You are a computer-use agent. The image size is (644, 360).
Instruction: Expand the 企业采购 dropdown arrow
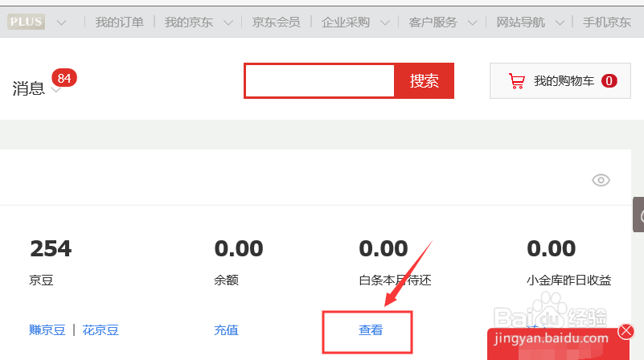pos(385,22)
